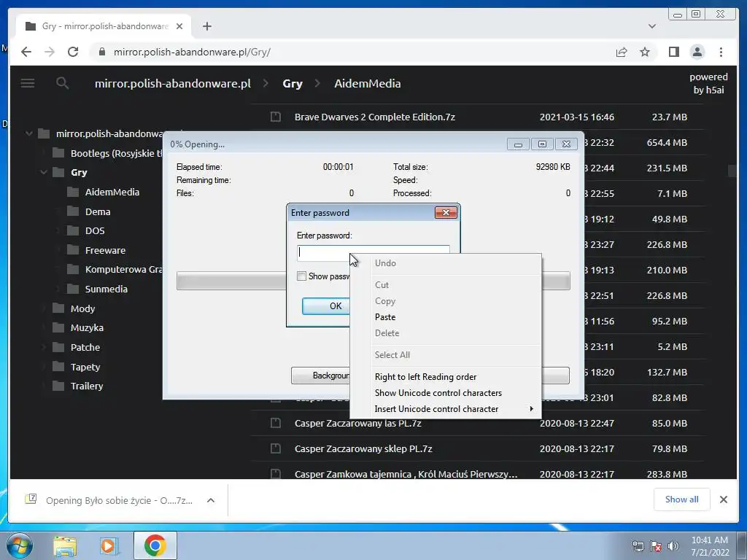
Task: Open the Freeware folder in tree
Action: (x=105, y=250)
